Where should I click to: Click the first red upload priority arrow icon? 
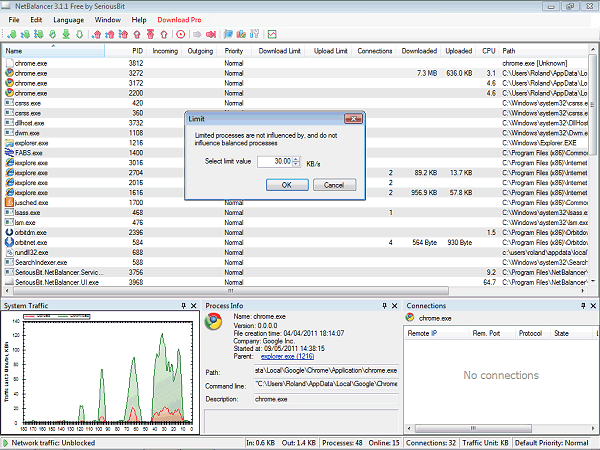click(97, 34)
